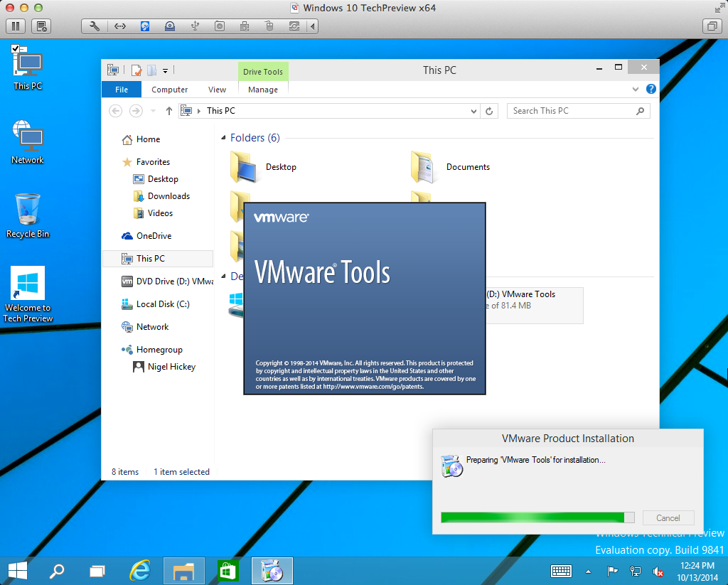The width and height of the screenshot is (728, 585).
Task: Go forward in Explorer navigation
Action: [136, 111]
